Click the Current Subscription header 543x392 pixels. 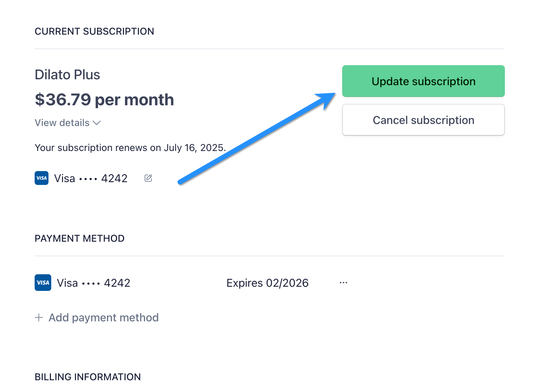[94, 31]
